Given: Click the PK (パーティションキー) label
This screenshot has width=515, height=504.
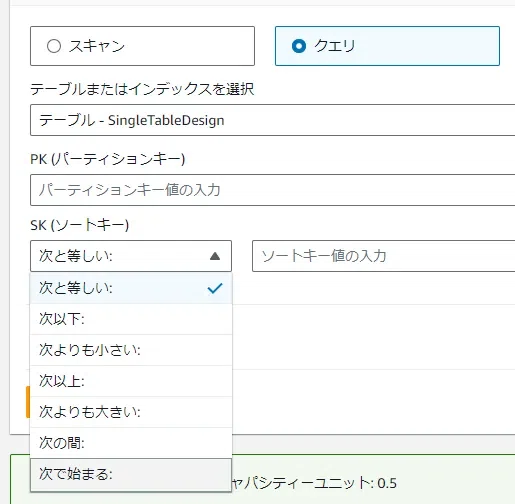Looking at the screenshot, I should point(107,159).
